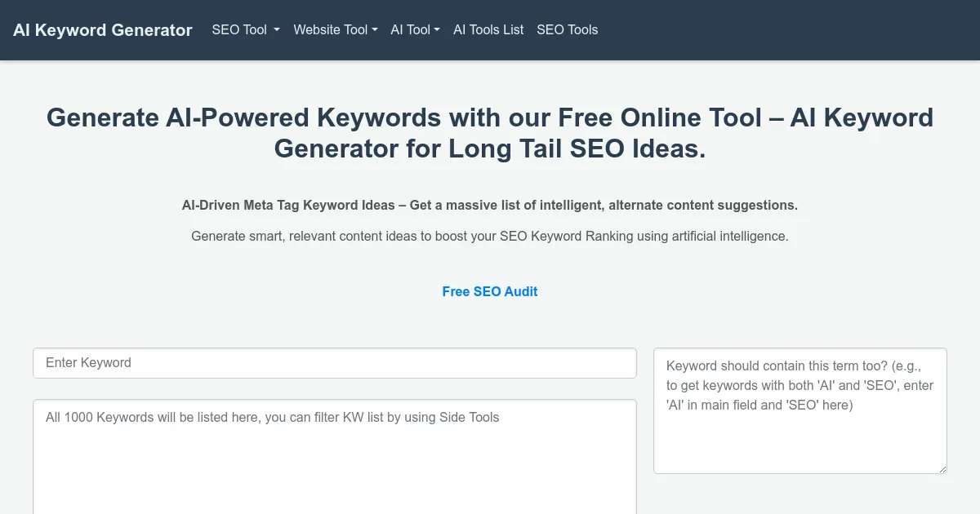The image size is (980, 514).
Task: Click the Website Tool navbar label
Action: pyautogui.click(x=331, y=30)
